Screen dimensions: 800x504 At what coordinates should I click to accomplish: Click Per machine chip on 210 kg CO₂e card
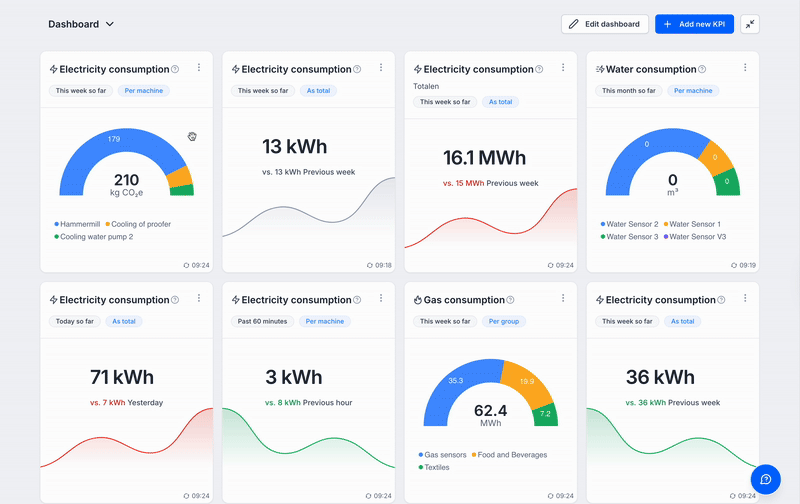click(144, 91)
